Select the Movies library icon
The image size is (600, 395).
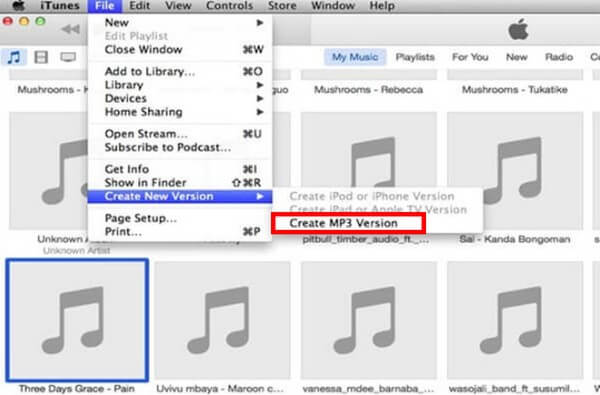tap(41, 57)
